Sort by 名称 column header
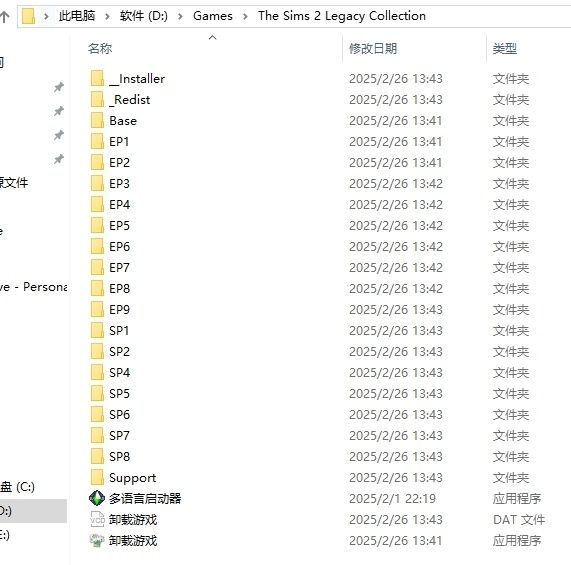571x565 pixels. 100,48
